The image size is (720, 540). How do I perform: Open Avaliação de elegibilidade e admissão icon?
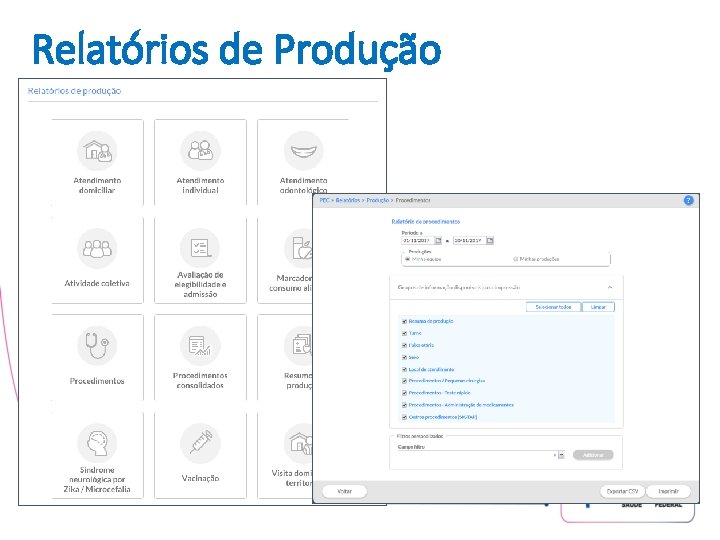[200, 248]
